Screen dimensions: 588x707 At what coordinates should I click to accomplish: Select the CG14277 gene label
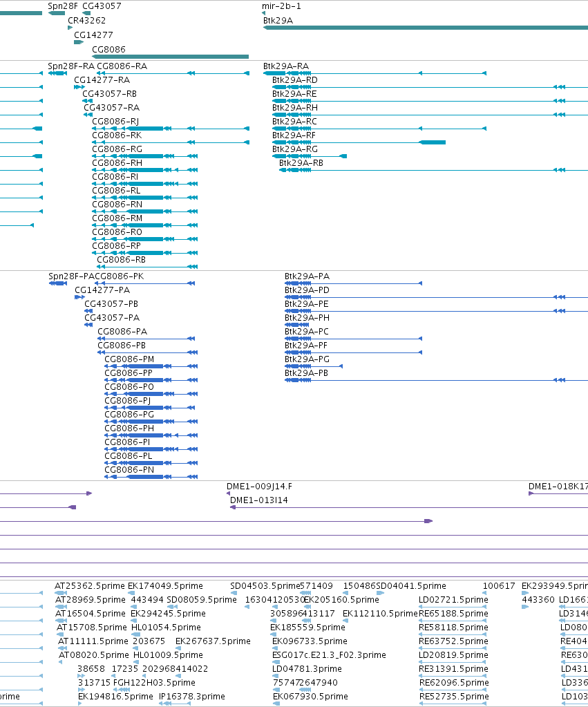click(93, 35)
